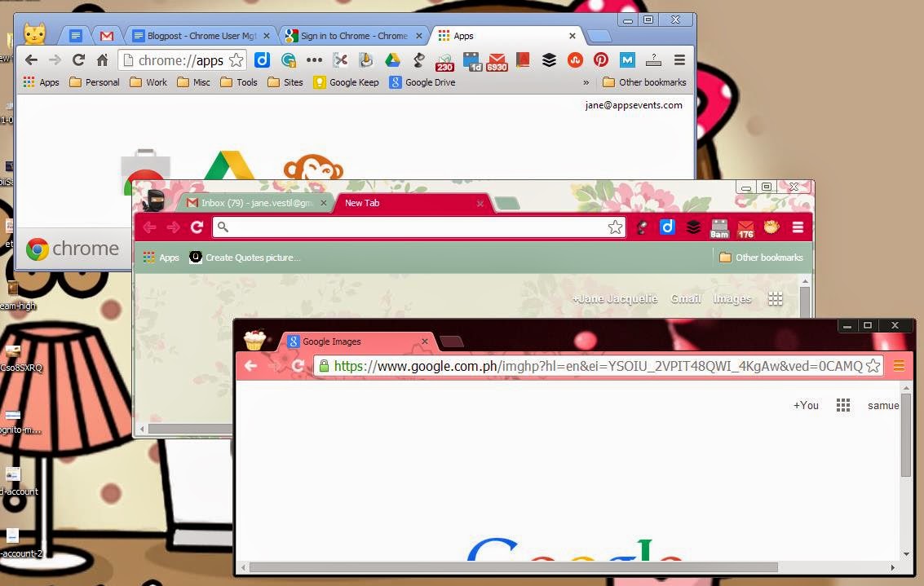The image size is (924, 586).
Task: Expand the hidden bookmarks chevron
Action: point(586,82)
